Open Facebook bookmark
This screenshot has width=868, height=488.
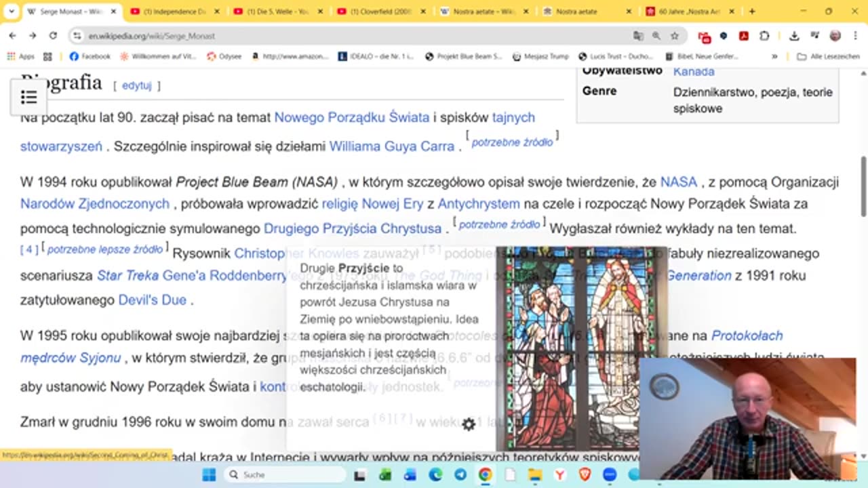point(90,57)
